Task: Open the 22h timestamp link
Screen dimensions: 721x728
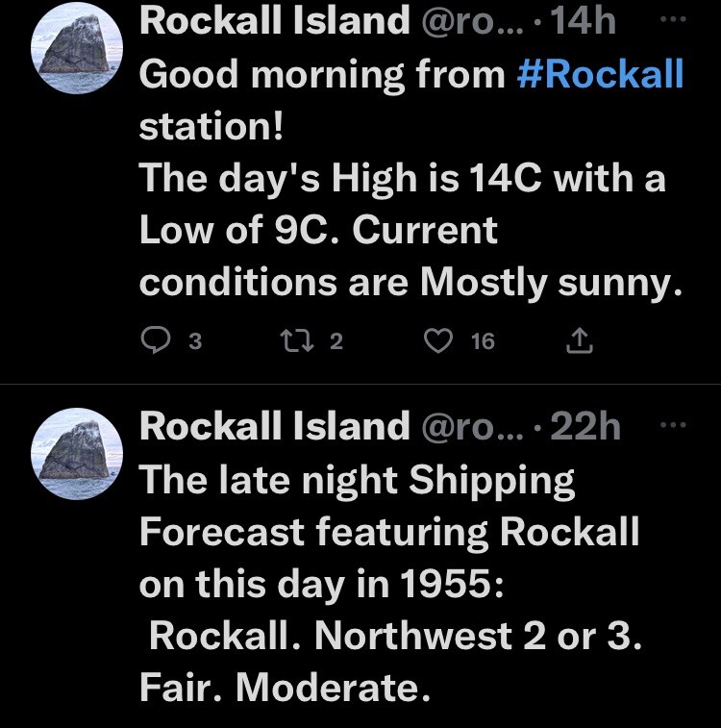Action: click(585, 425)
